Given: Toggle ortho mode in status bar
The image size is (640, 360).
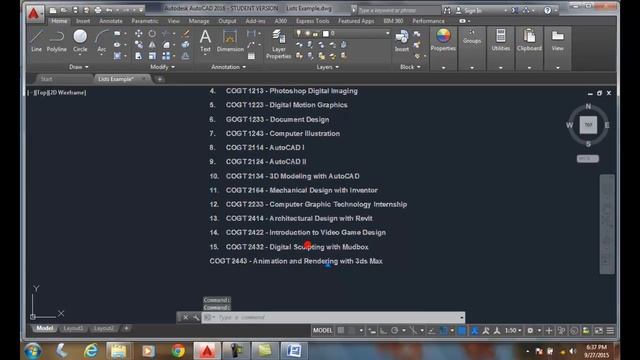Looking at the screenshot, I should 383,331.
